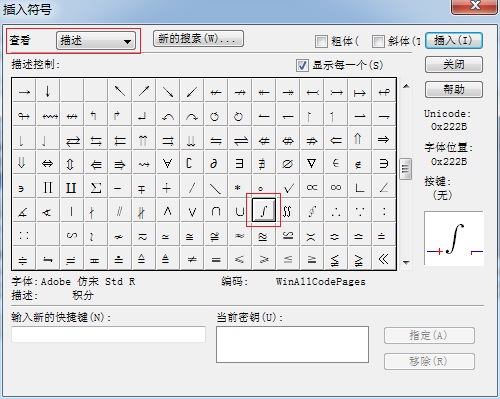Select the much-less-than ≪ symbol
500x399 pixels.
tap(384, 258)
